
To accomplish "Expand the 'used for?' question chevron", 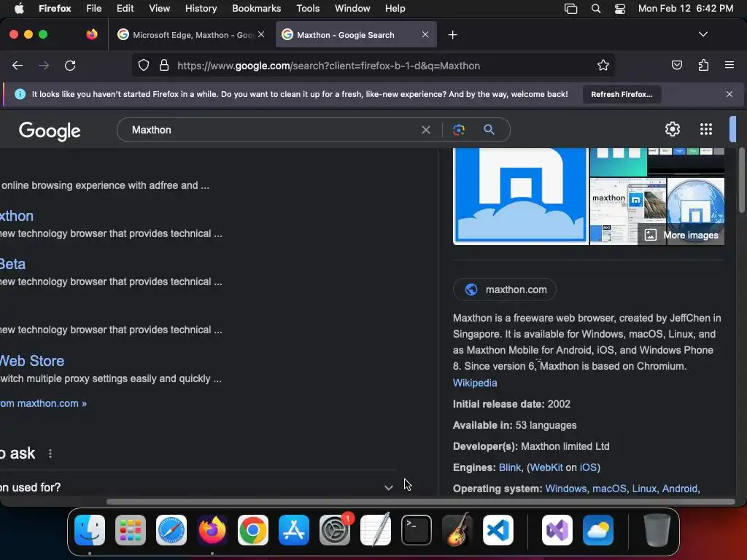I will (388, 488).
